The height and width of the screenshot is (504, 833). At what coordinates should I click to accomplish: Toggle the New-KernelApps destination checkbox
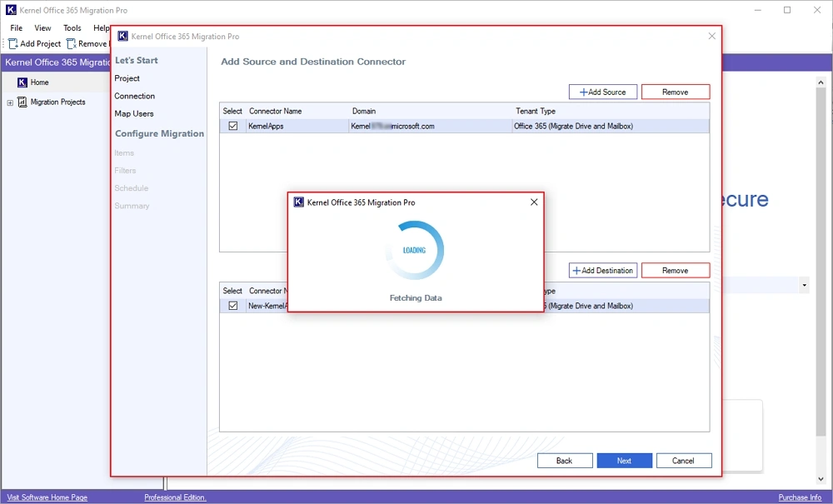pos(233,306)
